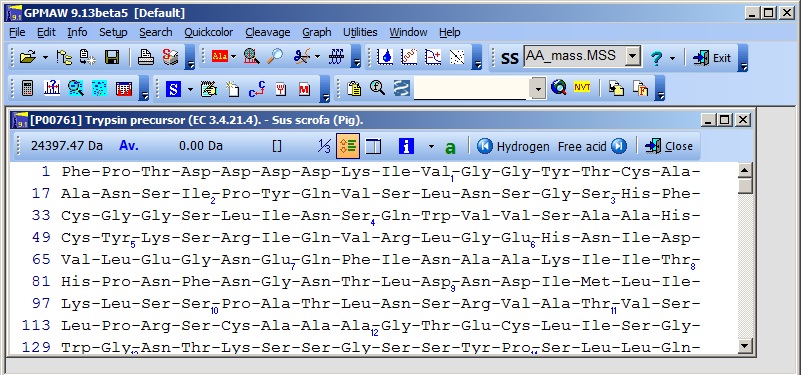Click the red Ala quickcolor icon
This screenshot has width=802, height=377.
(x=219, y=56)
